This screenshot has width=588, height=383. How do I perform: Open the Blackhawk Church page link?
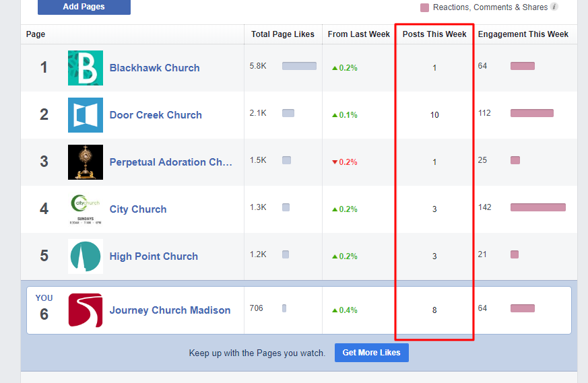click(154, 68)
